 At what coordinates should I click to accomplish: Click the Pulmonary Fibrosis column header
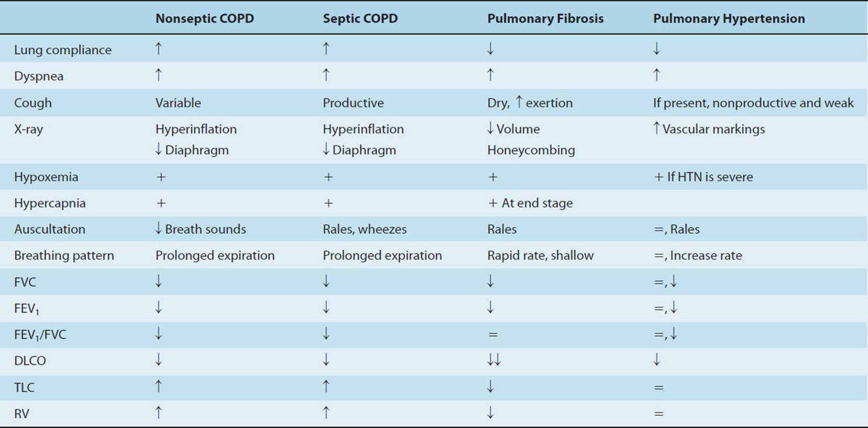[545, 19]
